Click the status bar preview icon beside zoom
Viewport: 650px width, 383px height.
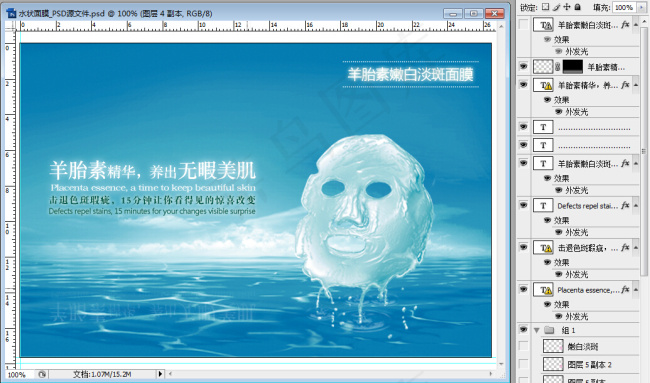[42, 374]
